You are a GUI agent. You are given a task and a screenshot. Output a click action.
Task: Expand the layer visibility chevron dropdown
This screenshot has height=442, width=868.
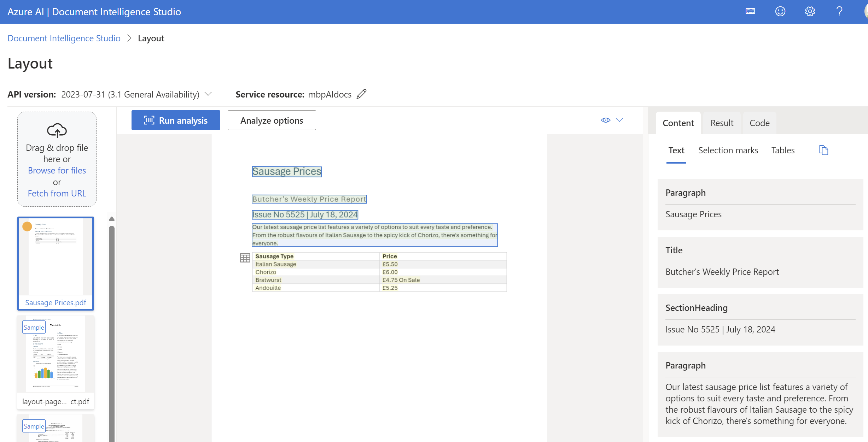coord(619,120)
